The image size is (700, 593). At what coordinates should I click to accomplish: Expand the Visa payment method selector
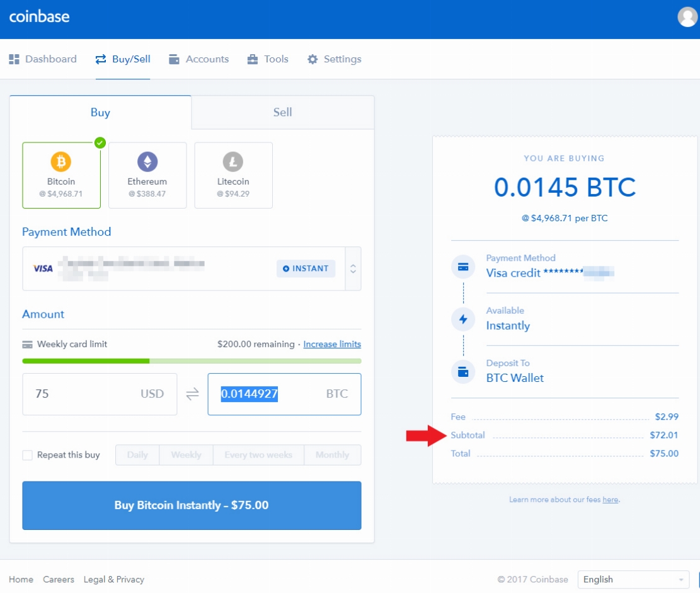point(353,268)
